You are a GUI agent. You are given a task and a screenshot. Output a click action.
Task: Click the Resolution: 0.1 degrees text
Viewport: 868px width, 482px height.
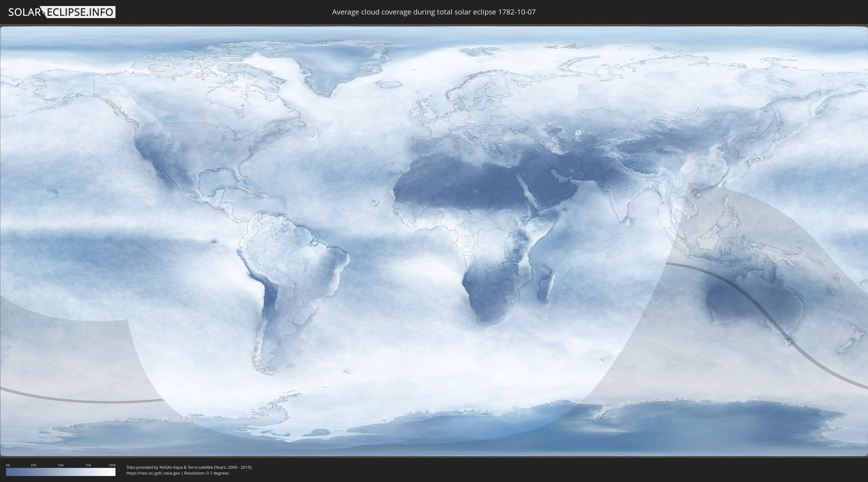point(206,473)
